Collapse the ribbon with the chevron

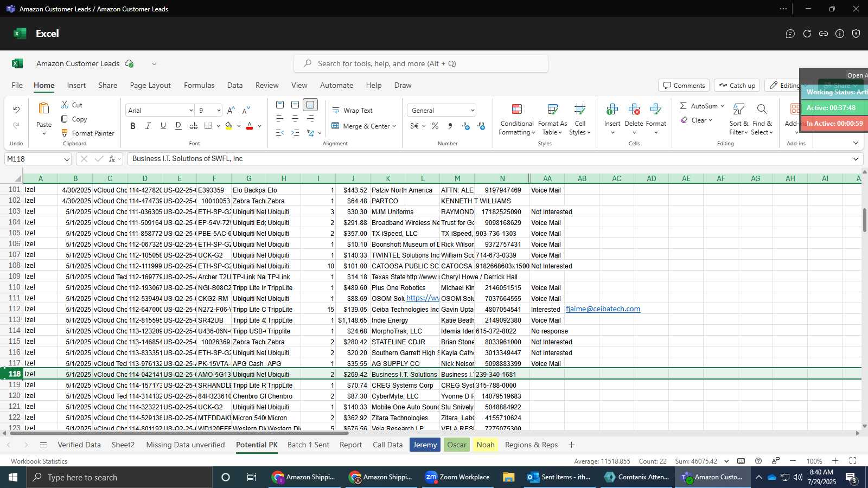coord(856,143)
